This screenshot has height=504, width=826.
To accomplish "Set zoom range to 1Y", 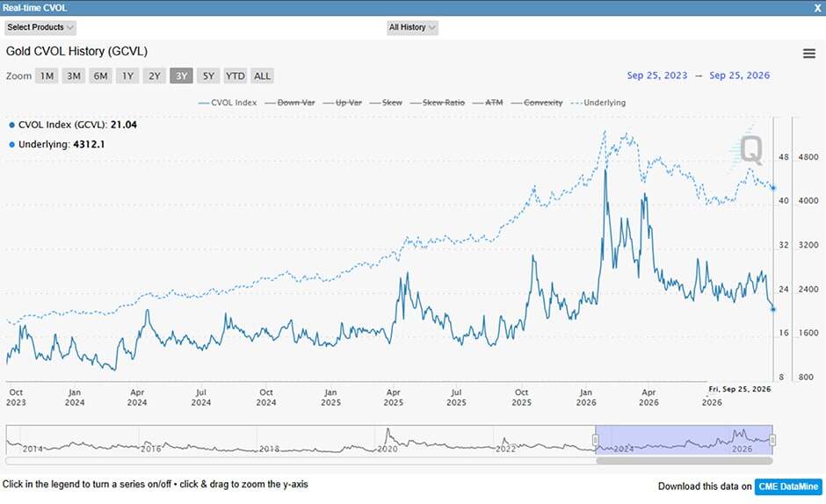I will 127,76.
